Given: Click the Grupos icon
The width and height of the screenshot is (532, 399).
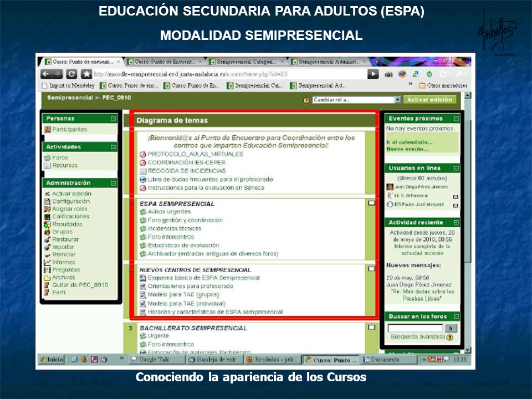Looking at the screenshot, I should [x=47, y=232].
